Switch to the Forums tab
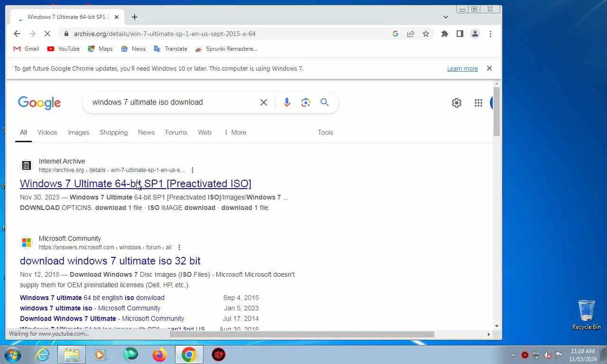The image size is (607, 364). coord(176,132)
